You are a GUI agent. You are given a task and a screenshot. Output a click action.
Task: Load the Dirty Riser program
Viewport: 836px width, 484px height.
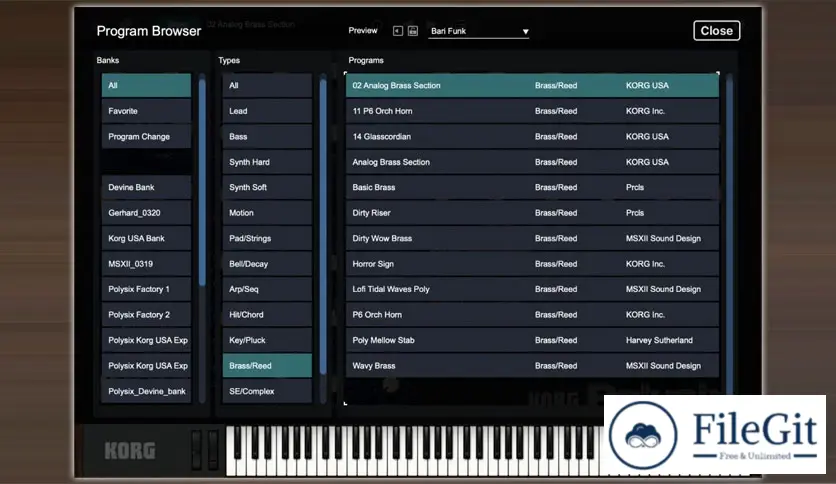[x=532, y=213]
